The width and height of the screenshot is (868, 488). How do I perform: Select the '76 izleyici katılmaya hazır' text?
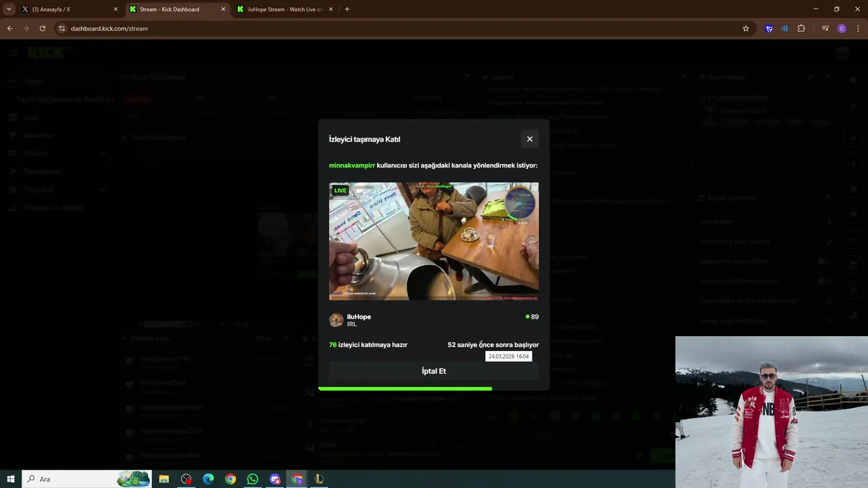pos(368,345)
